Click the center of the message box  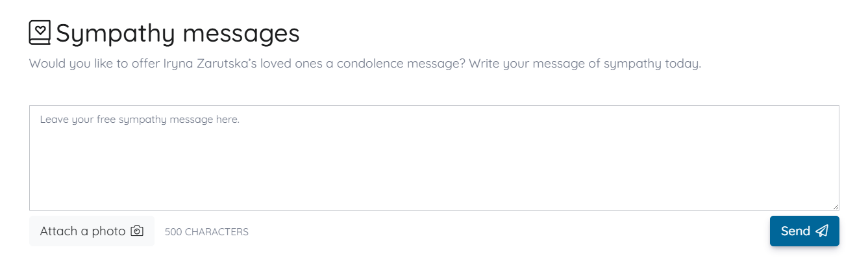[434, 158]
